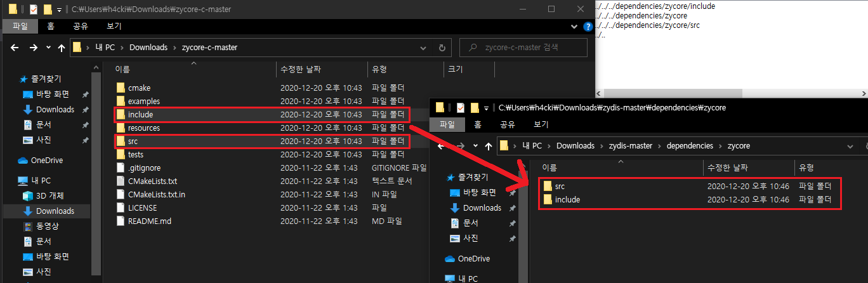
Task: Open recent locations dropdown in left window
Action: click(x=48, y=48)
